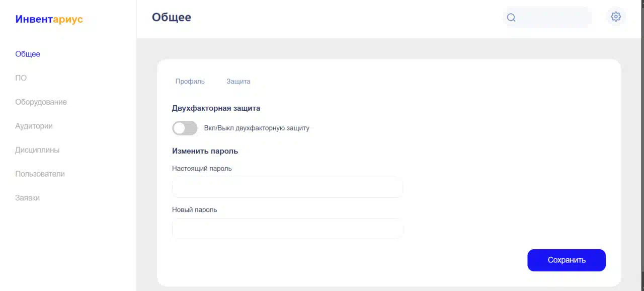Viewport: 644px width, 291px height.
Task: Open the ПО section in sidebar
Action: pos(21,78)
